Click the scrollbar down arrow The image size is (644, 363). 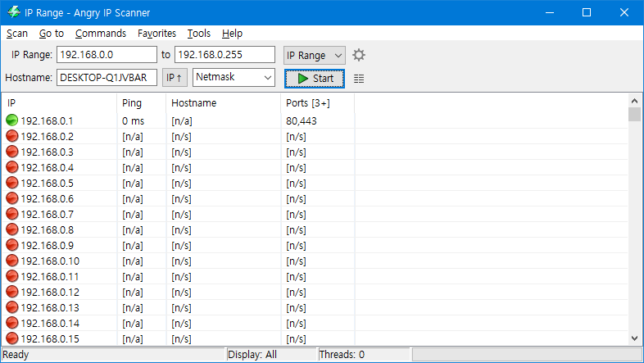pyautogui.click(x=634, y=338)
